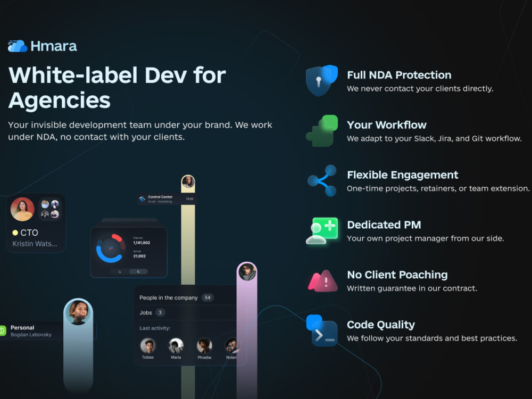Click the 'CTO' role label
Viewport: 532px width, 399px height.
(x=29, y=233)
